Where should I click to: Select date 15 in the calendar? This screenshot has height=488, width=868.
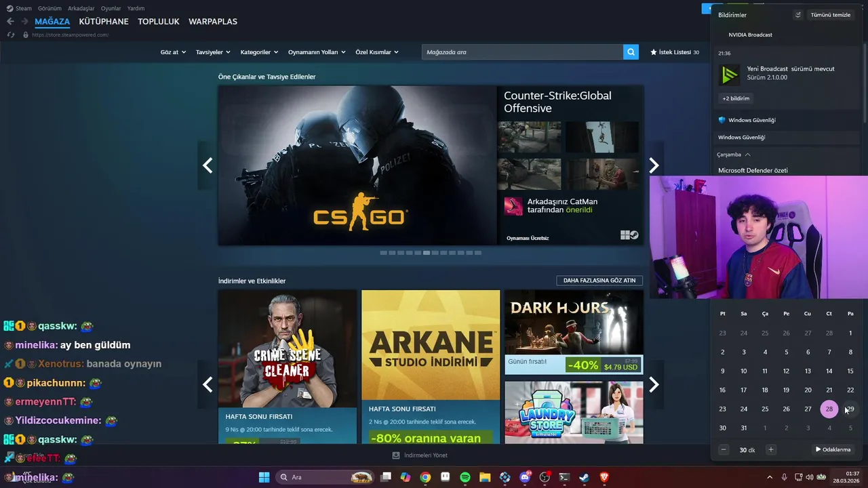pyautogui.click(x=850, y=371)
